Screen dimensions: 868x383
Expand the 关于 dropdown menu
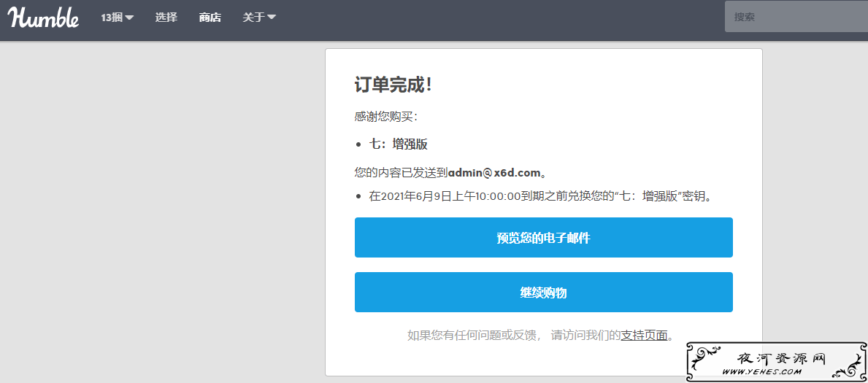point(259,18)
